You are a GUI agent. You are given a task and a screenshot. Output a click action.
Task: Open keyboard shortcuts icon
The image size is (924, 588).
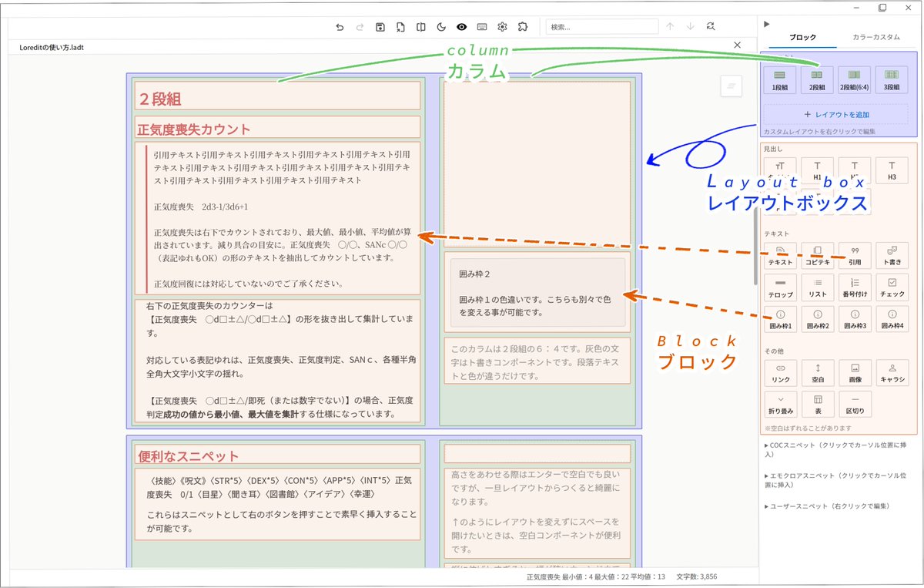[x=481, y=27]
